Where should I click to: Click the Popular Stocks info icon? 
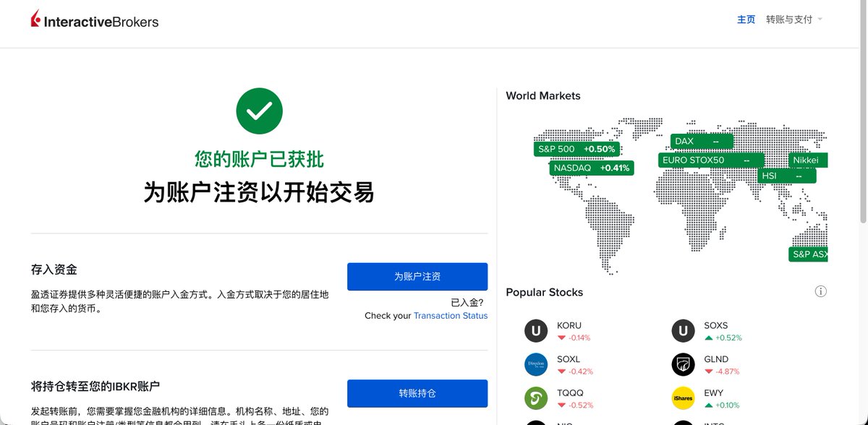pos(820,292)
